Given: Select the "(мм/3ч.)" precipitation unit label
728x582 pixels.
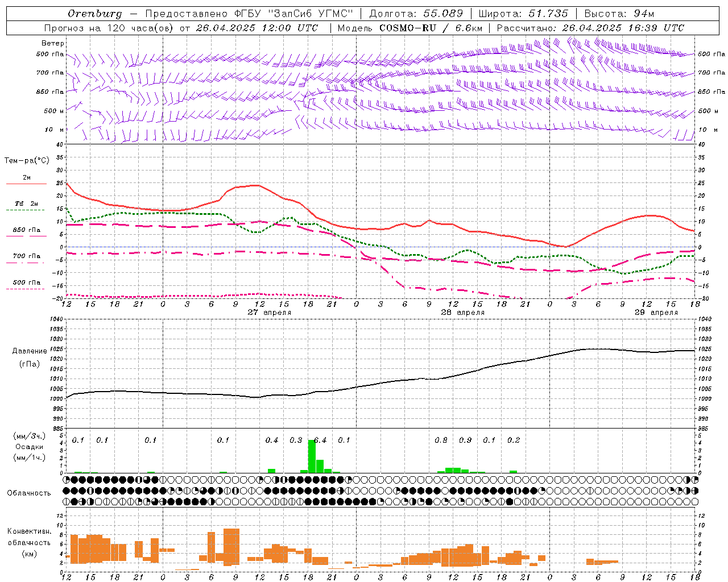Looking at the screenshot, I should click(x=29, y=436).
